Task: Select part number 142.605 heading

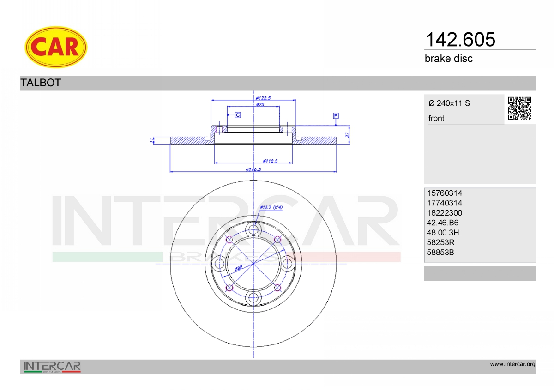Action: click(460, 39)
